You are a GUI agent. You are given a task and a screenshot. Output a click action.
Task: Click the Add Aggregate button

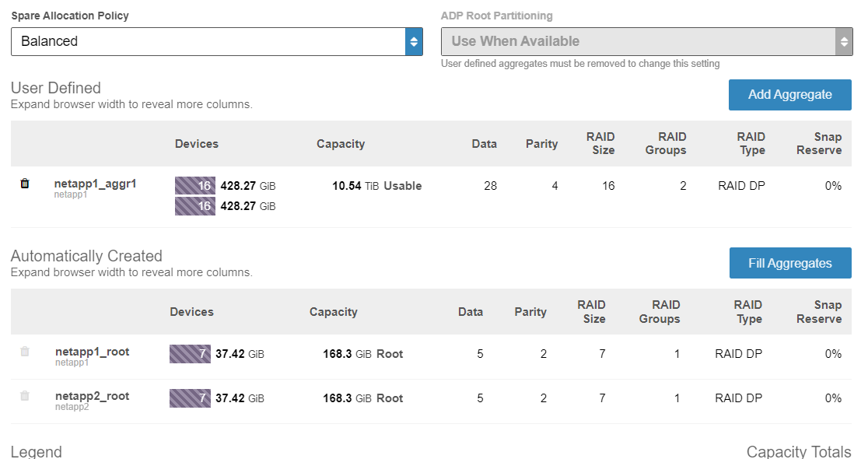click(x=789, y=95)
